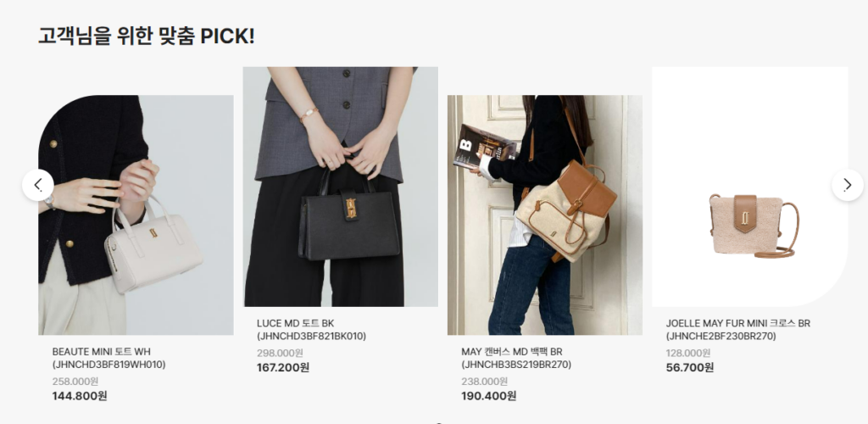
Task: Select the original price 238.000원
Action: tap(484, 382)
